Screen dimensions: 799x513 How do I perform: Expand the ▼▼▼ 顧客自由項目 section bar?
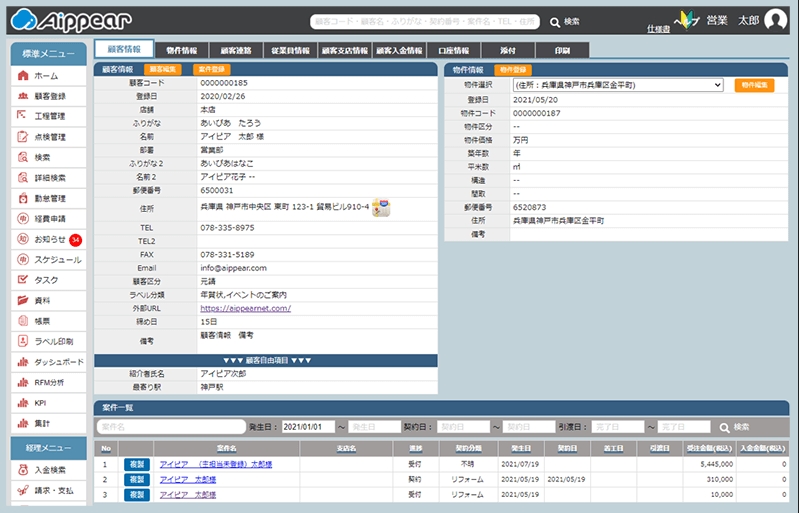click(x=266, y=360)
